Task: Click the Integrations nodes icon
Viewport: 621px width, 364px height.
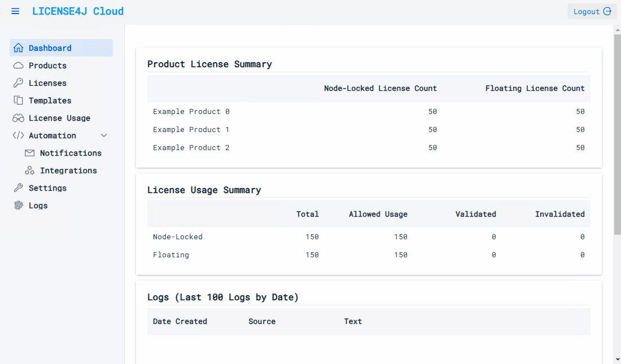Action: (30, 170)
